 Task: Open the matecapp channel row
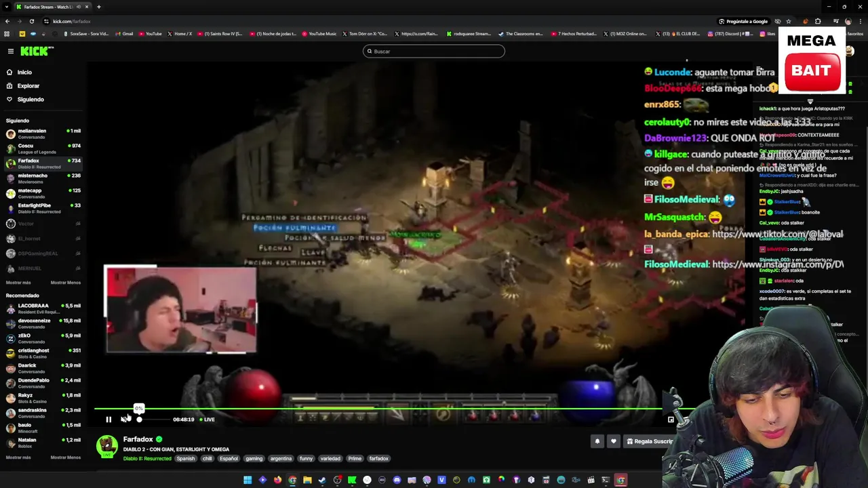(x=43, y=193)
